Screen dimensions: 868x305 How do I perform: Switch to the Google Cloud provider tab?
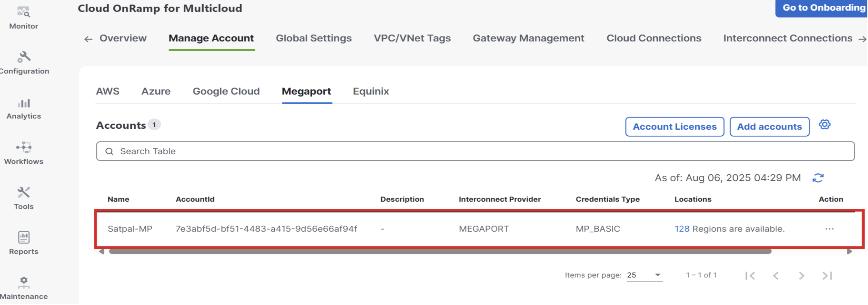tap(226, 92)
